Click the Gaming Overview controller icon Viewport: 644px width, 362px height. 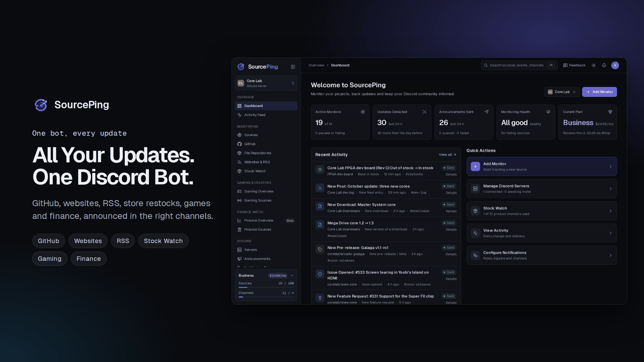pos(239,191)
